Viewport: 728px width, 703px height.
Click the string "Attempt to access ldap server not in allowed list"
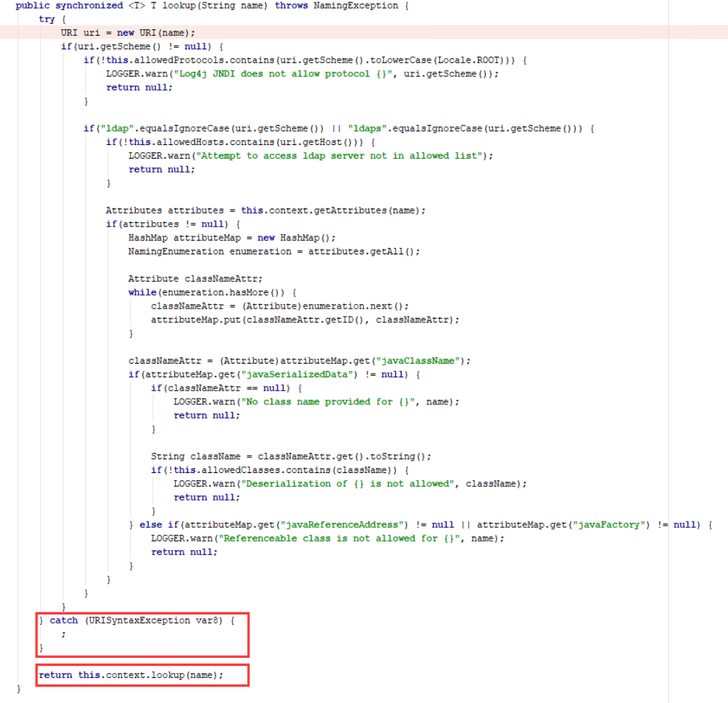pyautogui.click(x=339, y=156)
